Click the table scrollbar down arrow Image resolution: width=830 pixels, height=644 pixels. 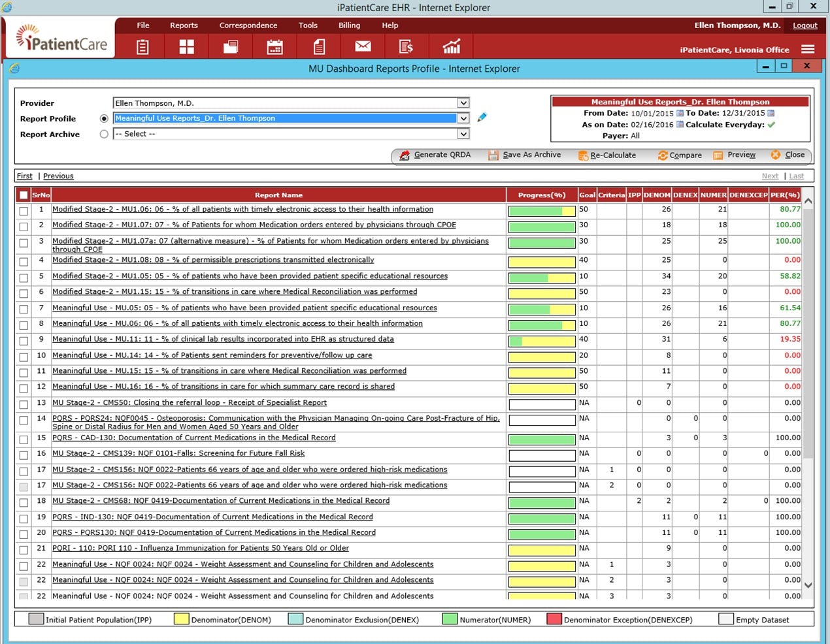click(808, 585)
